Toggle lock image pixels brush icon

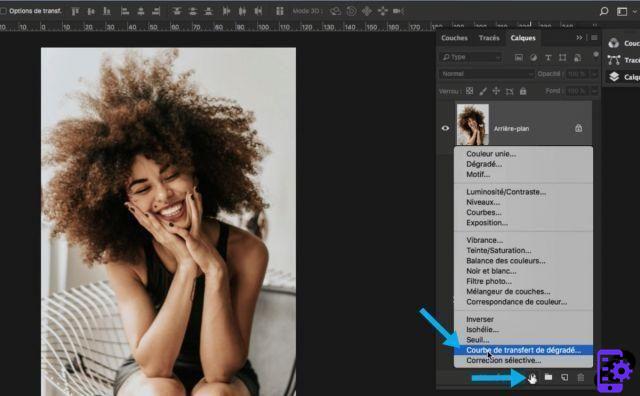click(483, 91)
